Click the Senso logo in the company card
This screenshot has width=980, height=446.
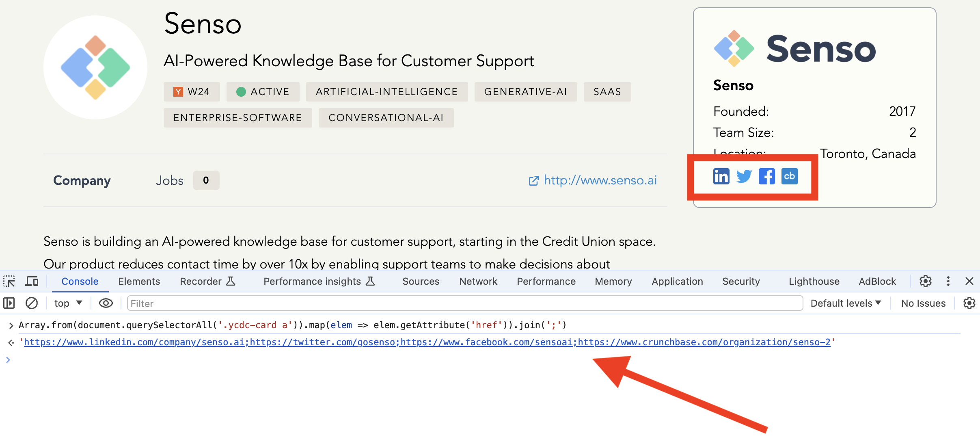(794, 49)
